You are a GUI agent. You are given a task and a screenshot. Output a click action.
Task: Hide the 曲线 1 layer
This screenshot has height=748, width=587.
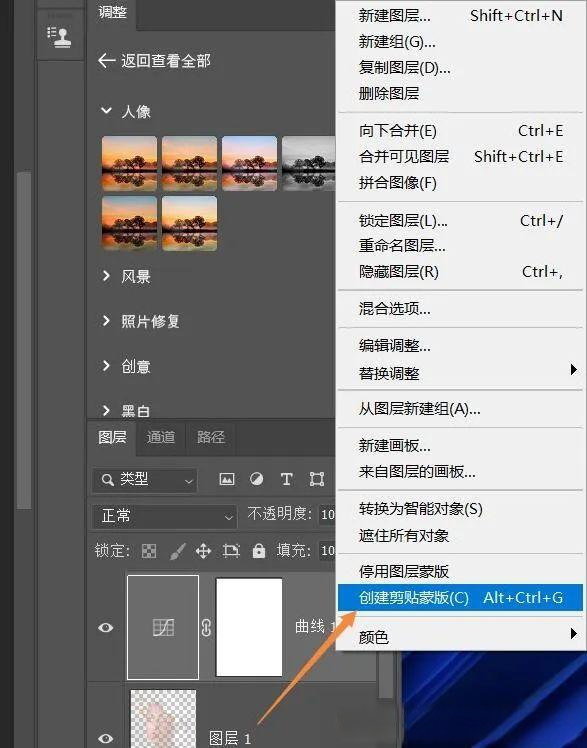point(105,627)
